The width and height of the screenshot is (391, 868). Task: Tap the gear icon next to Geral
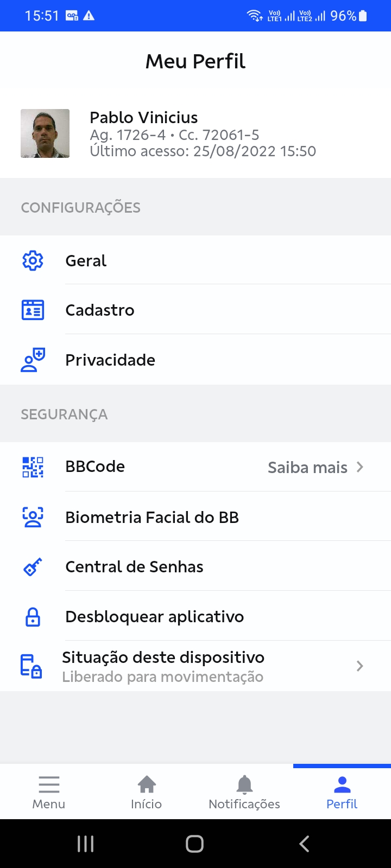point(33,261)
